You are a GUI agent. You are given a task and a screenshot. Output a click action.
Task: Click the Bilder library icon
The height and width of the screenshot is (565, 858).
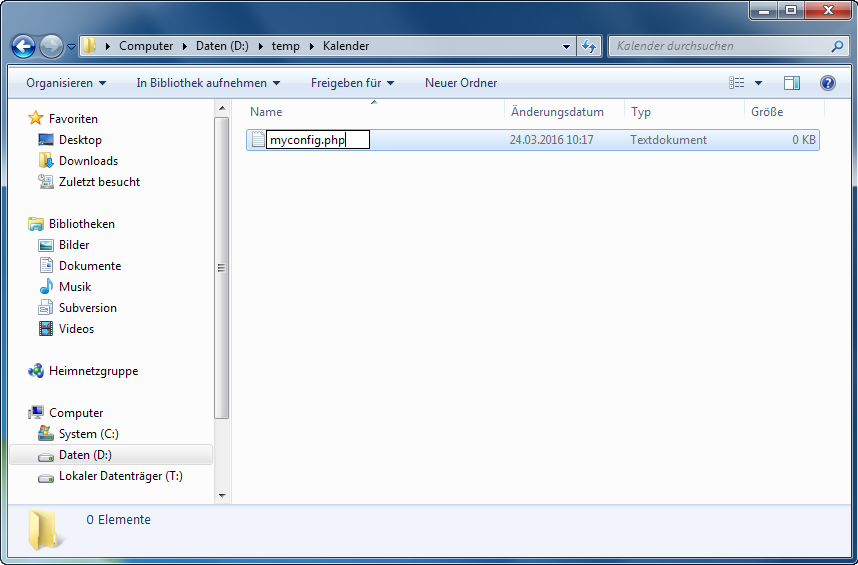click(x=46, y=245)
